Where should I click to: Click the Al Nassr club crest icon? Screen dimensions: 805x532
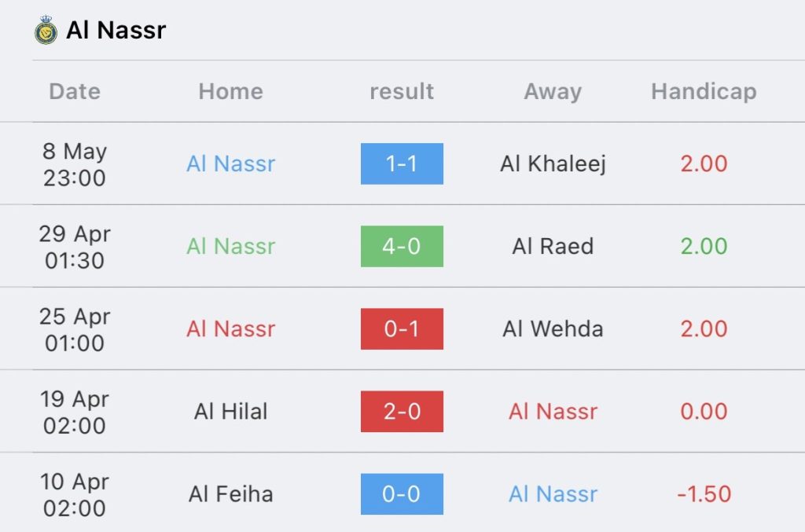click(x=46, y=31)
